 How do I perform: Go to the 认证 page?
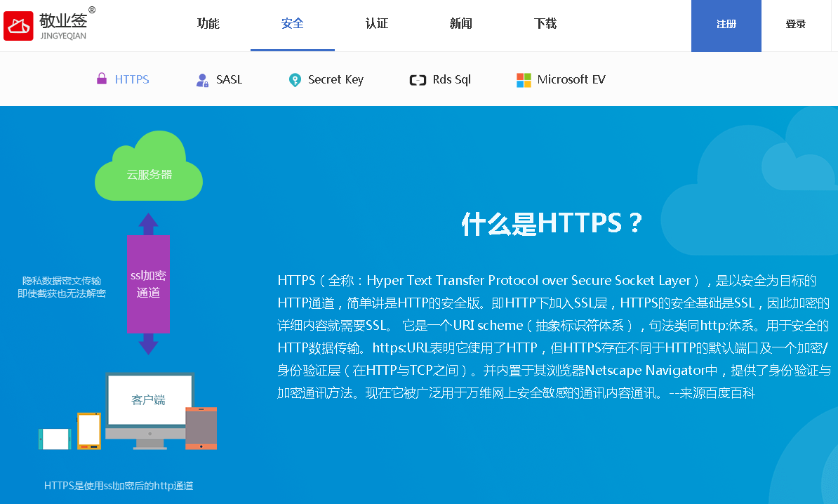click(x=377, y=24)
